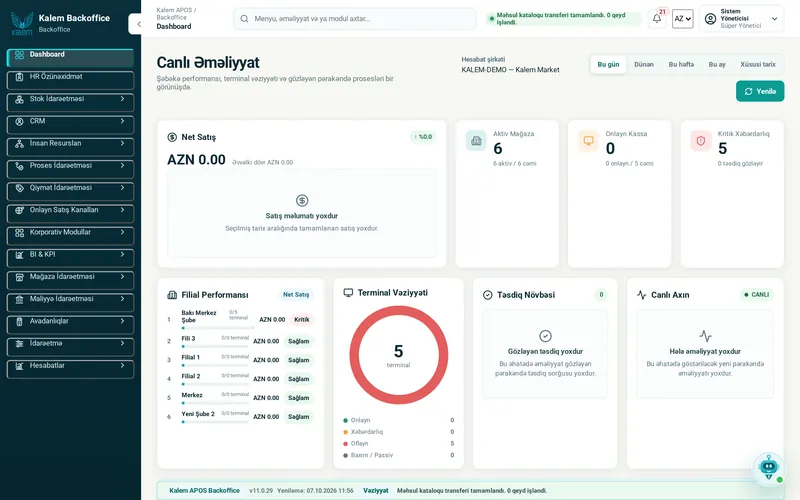This screenshot has width=800, height=500.
Task: Click the Bakı Merkez Şube progress bar
Action: 217,328
